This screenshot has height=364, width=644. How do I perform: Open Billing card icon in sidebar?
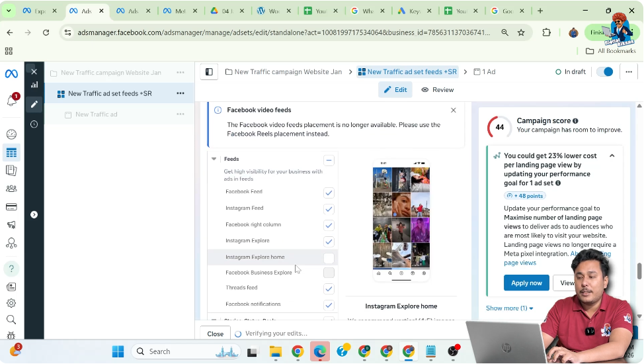click(11, 207)
